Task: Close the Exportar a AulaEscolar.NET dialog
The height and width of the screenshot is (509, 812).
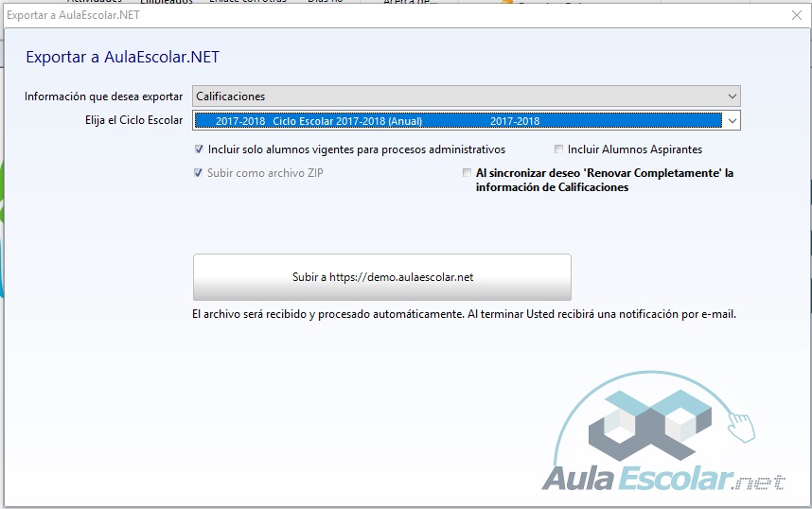Action: coord(796,15)
